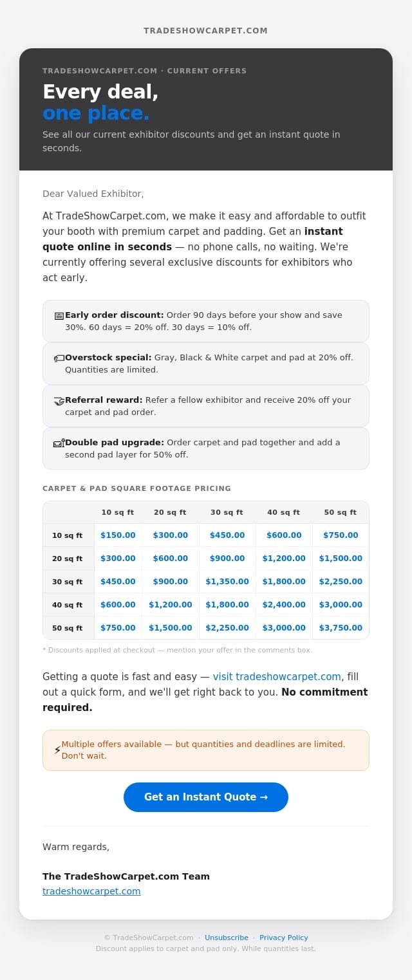
Task: Click the TRADESHOWCARPET.COM title above the email card
Action: click(206, 31)
